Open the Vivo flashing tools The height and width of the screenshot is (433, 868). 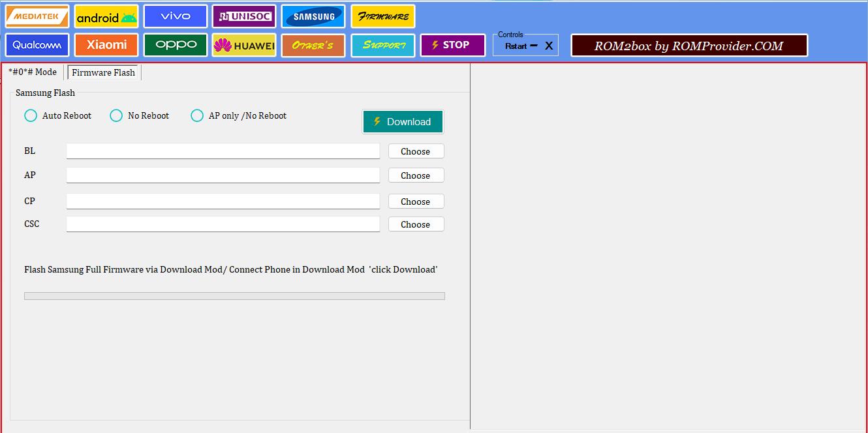(x=175, y=16)
